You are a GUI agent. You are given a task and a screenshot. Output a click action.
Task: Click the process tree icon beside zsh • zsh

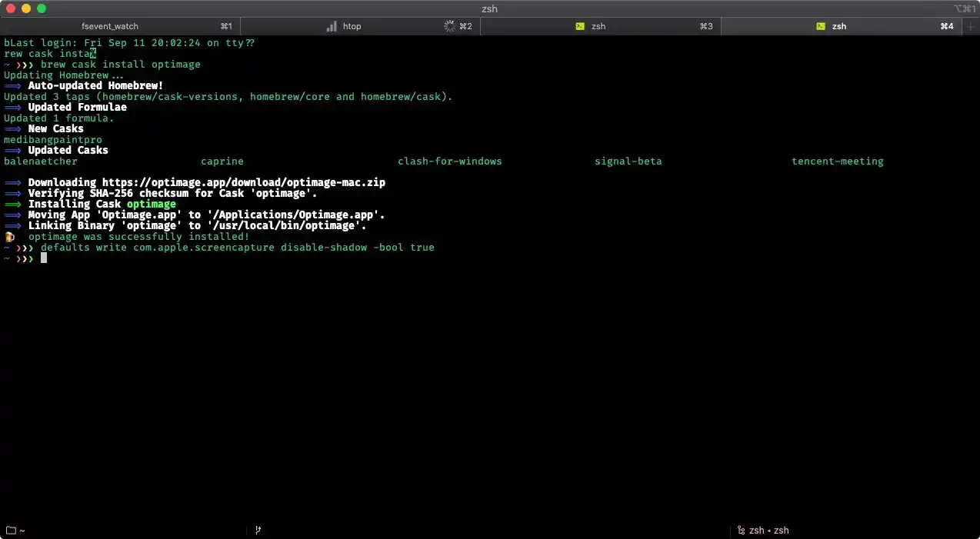(739, 530)
